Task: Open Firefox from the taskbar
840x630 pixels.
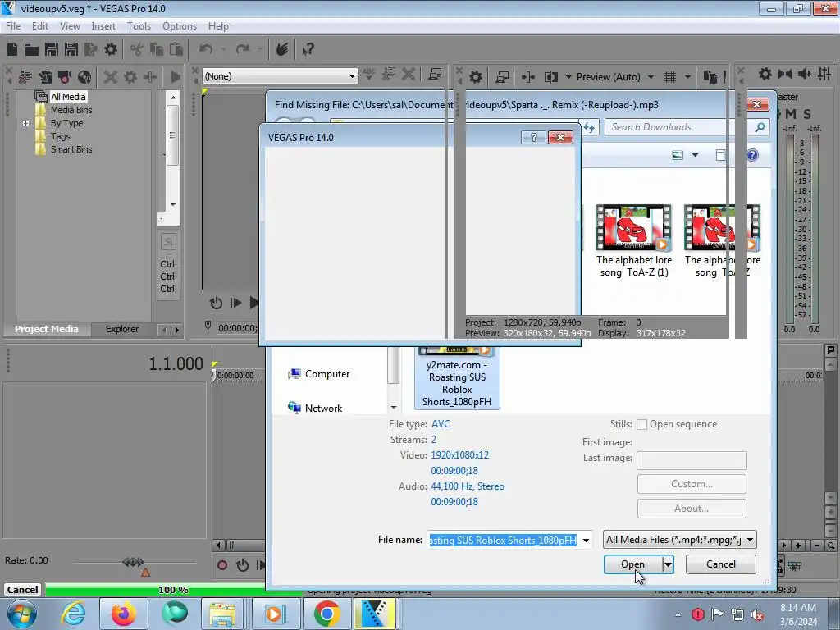Action: tap(124, 614)
